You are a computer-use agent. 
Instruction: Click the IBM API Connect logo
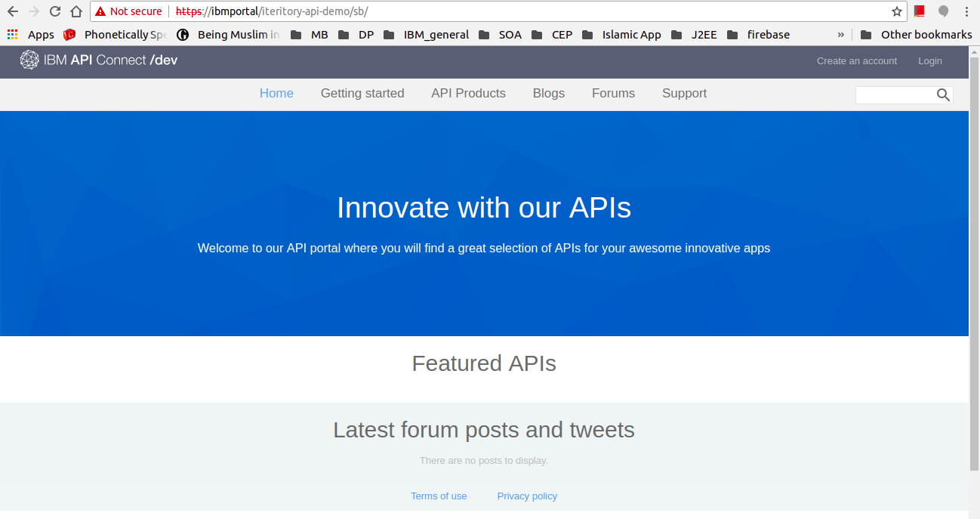point(99,60)
